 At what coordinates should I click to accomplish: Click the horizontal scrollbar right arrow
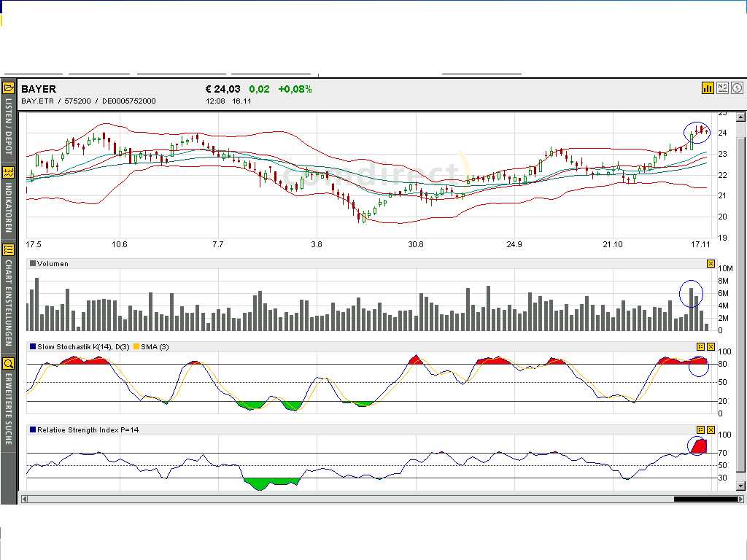[740, 499]
